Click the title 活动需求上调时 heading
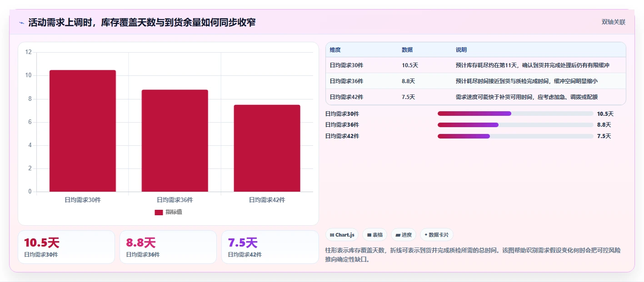Viewport: 644px width, 282px height. tap(142, 22)
